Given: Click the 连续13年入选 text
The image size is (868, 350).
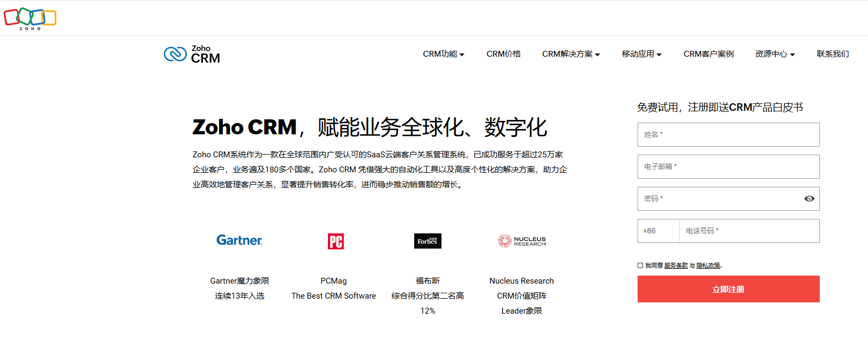Looking at the screenshot, I should tap(240, 296).
